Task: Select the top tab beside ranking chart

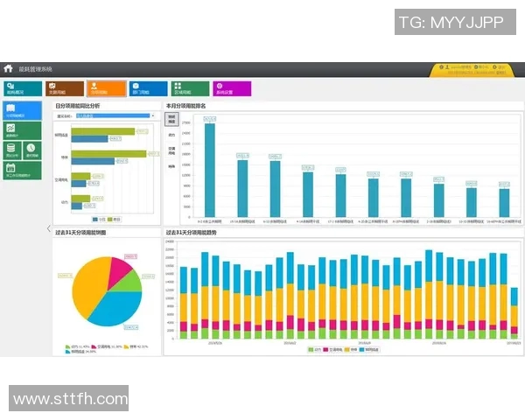Action: click(x=171, y=119)
